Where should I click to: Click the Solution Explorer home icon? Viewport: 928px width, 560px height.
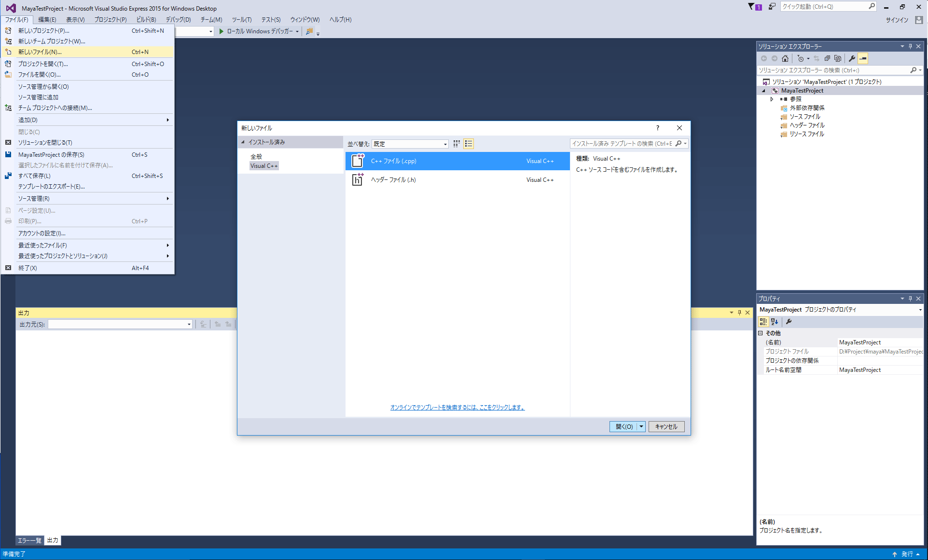point(785,58)
